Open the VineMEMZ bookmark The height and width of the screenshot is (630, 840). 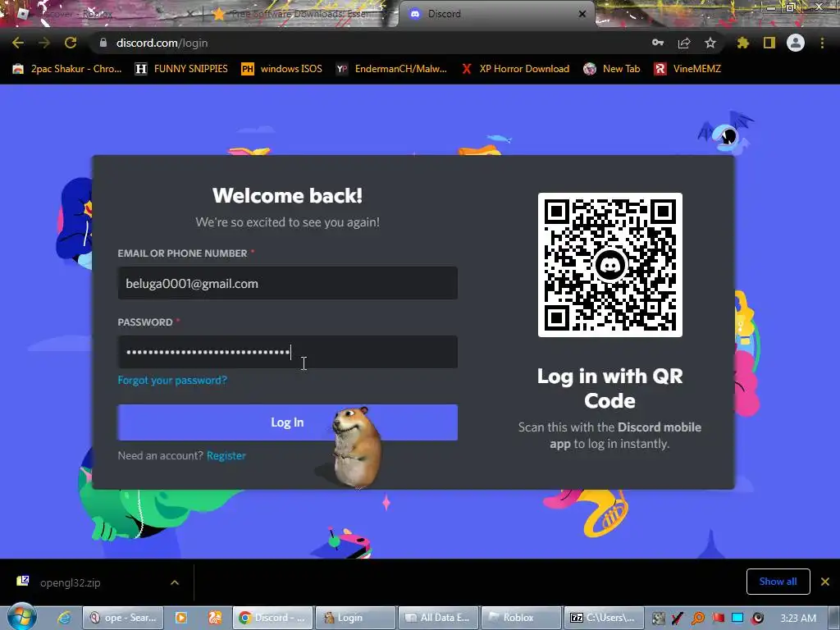(x=688, y=69)
